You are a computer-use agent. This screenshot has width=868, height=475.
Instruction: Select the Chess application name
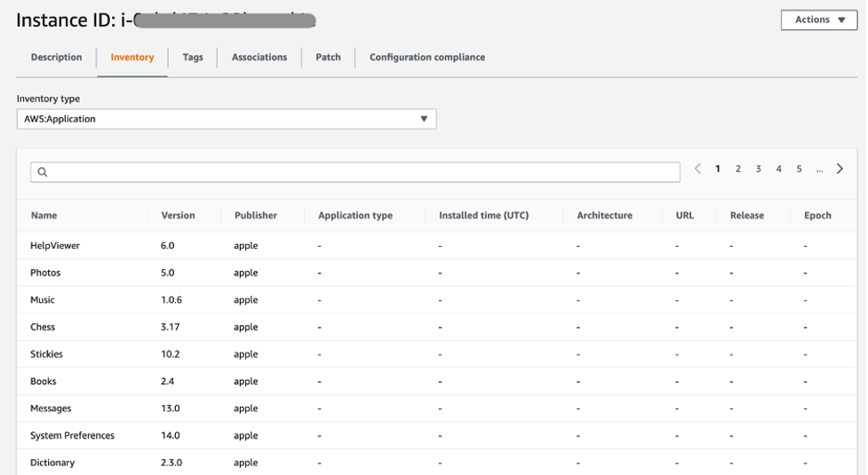tap(43, 327)
